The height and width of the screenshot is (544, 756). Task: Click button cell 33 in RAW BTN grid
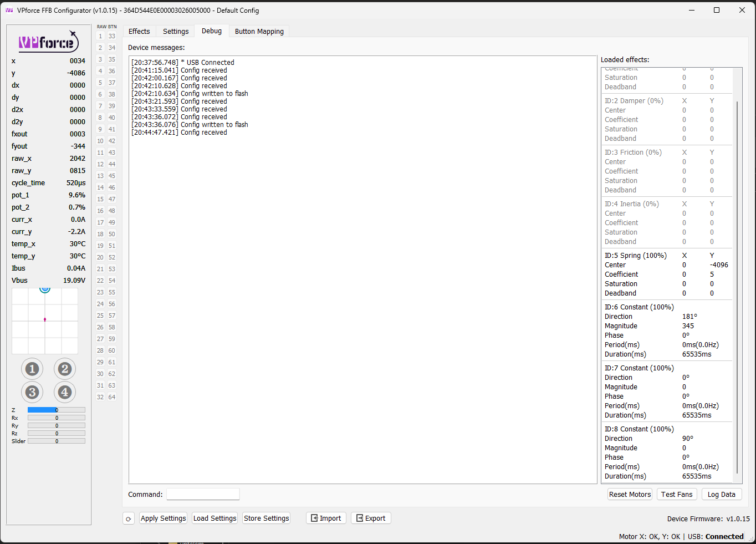coord(112,36)
